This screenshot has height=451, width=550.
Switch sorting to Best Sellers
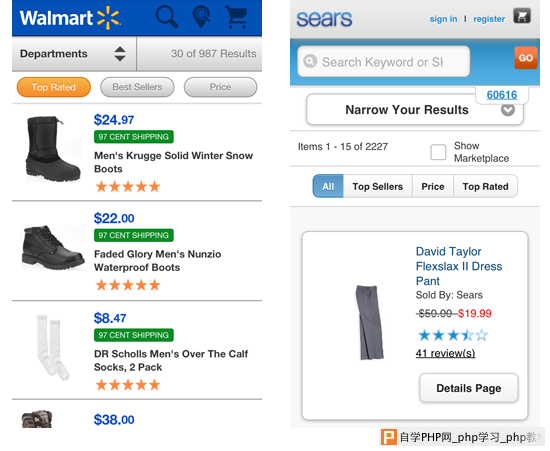coord(137,87)
